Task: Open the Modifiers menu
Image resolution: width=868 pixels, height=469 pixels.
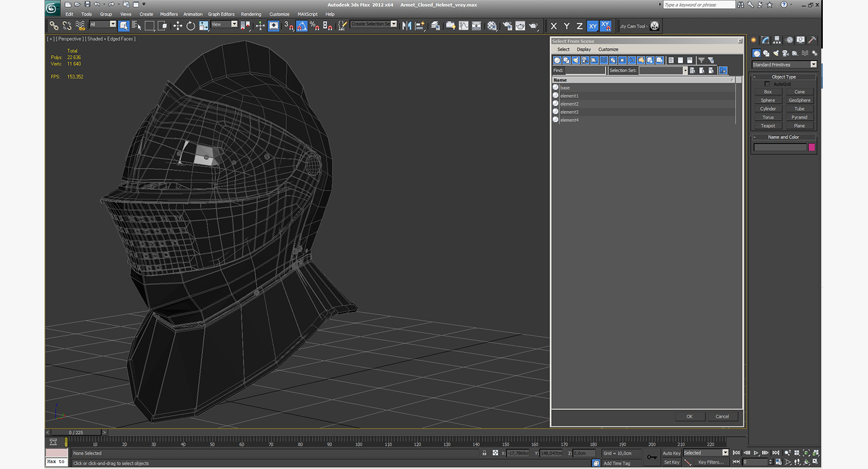Action: tap(169, 14)
